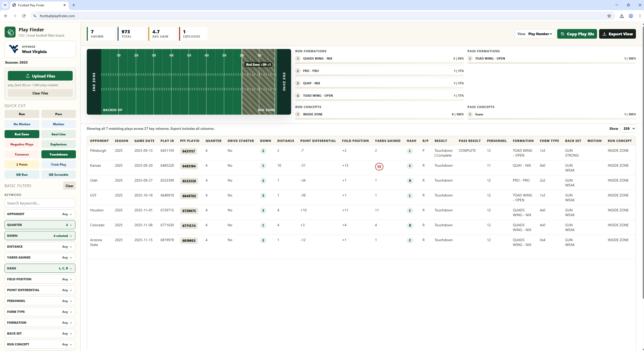
Task: Click Copy Play IDs button
Action: (577, 34)
